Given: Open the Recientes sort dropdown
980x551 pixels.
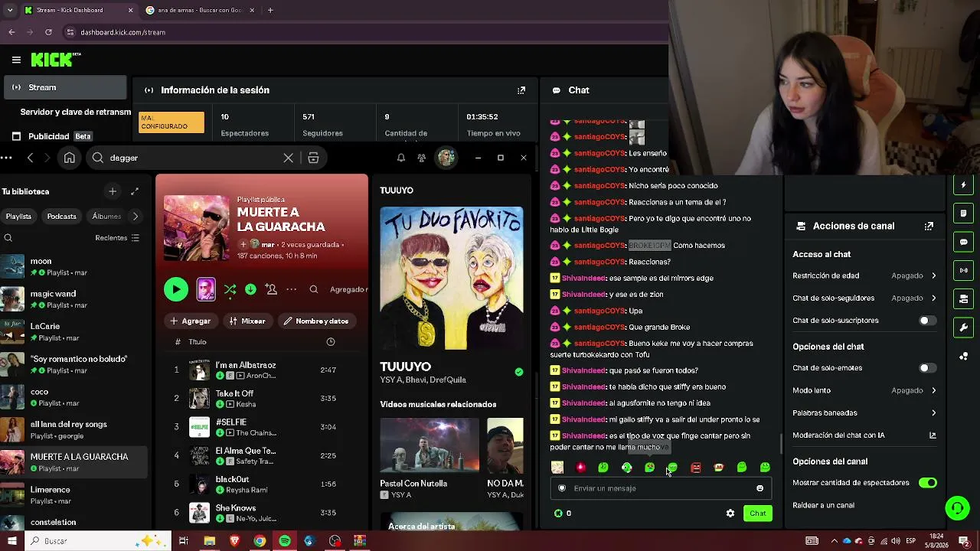Looking at the screenshot, I should click(117, 238).
